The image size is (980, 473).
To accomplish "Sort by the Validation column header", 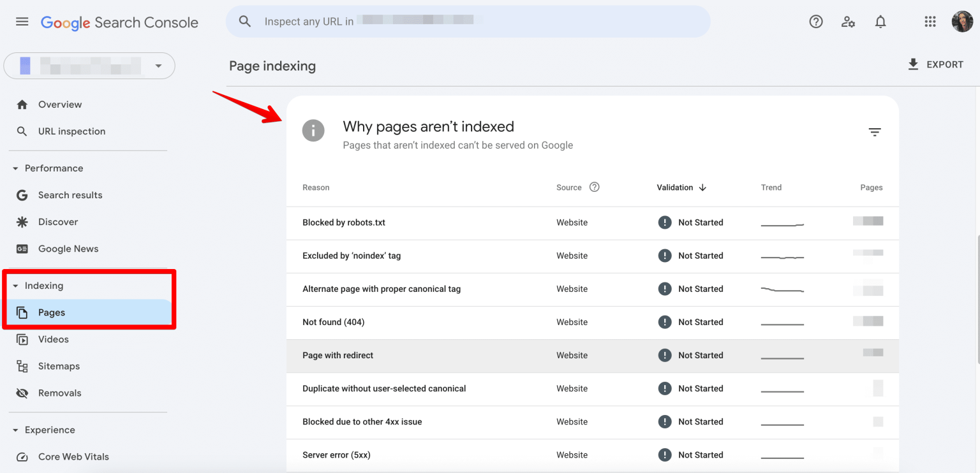I will point(681,187).
